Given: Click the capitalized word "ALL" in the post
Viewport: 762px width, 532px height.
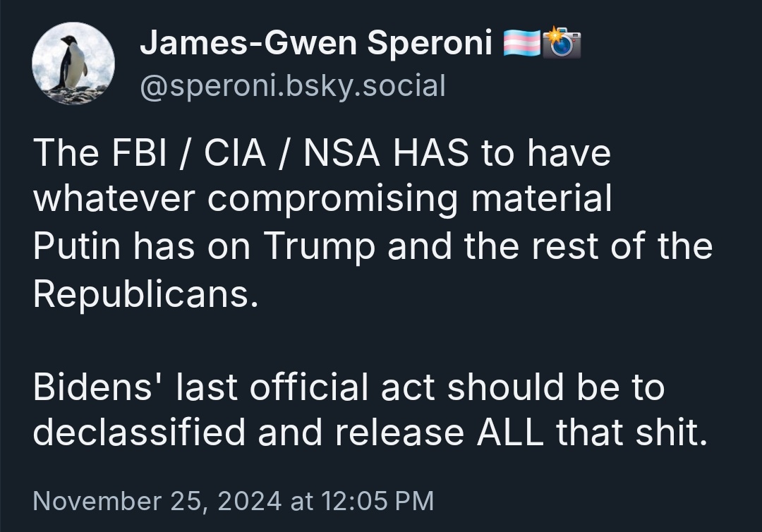Looking at the screenshot, I should pos(510,433).
